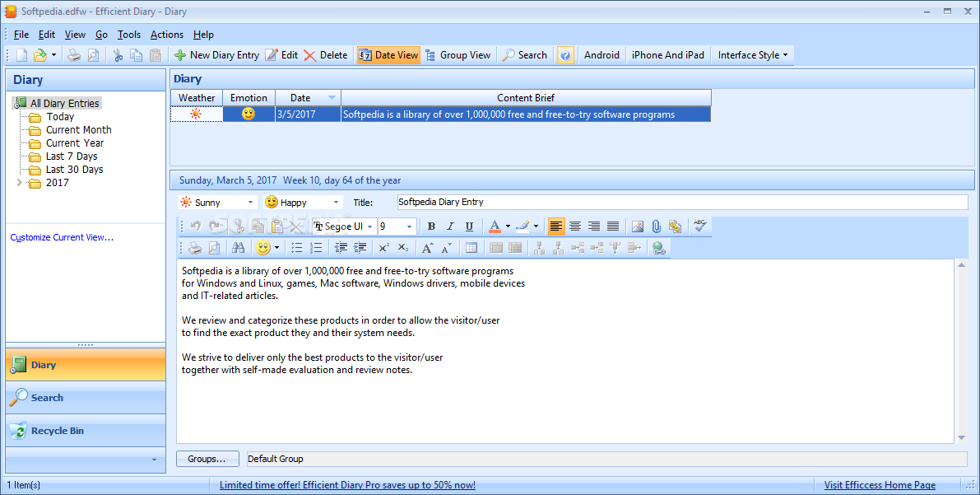Open the Interface Style dropdown
The image size is (980, 495).
point(753,55)
